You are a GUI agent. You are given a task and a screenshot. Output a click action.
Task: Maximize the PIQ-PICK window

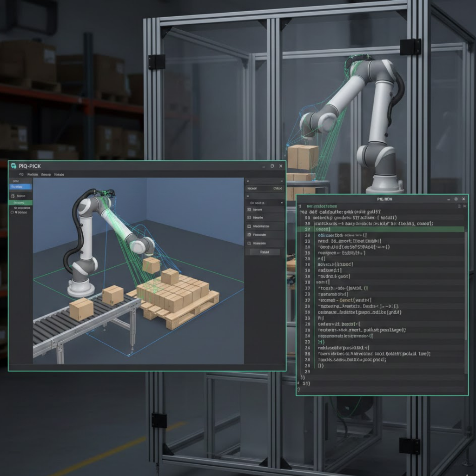point(272,166)
